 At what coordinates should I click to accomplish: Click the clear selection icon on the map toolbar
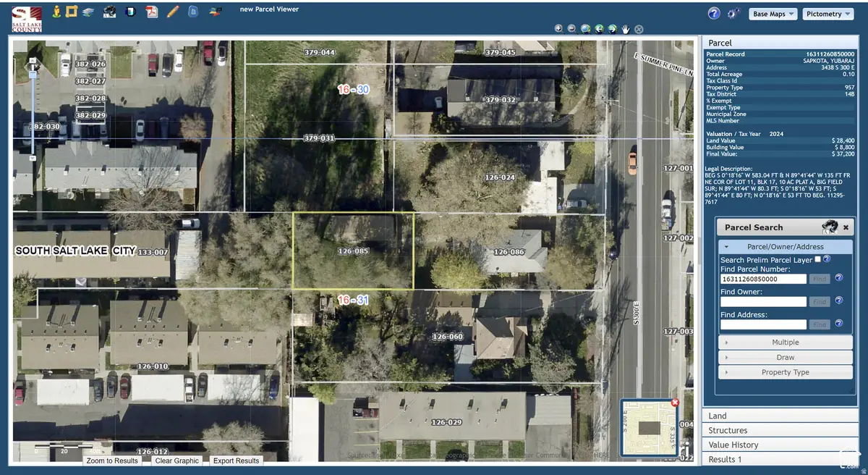tap(639, 29)
